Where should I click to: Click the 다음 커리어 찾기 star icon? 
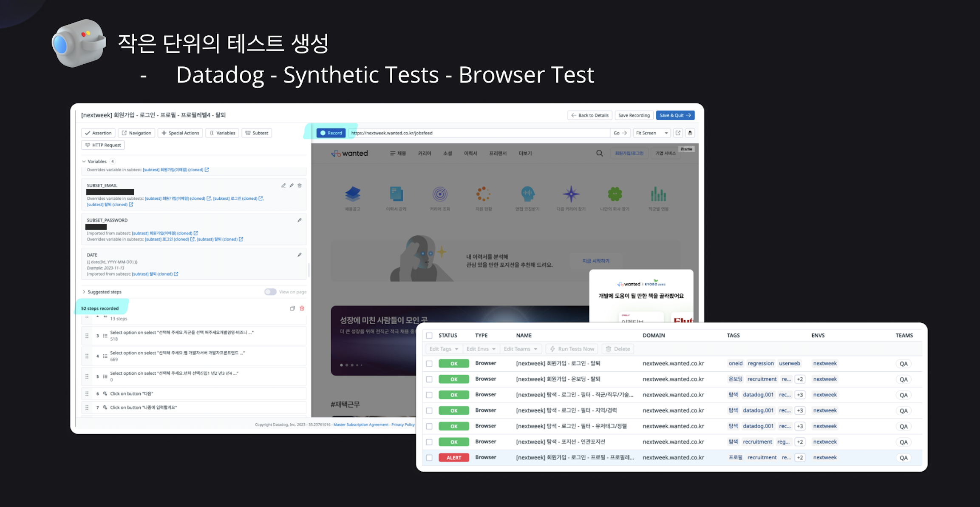pos(571,194)
